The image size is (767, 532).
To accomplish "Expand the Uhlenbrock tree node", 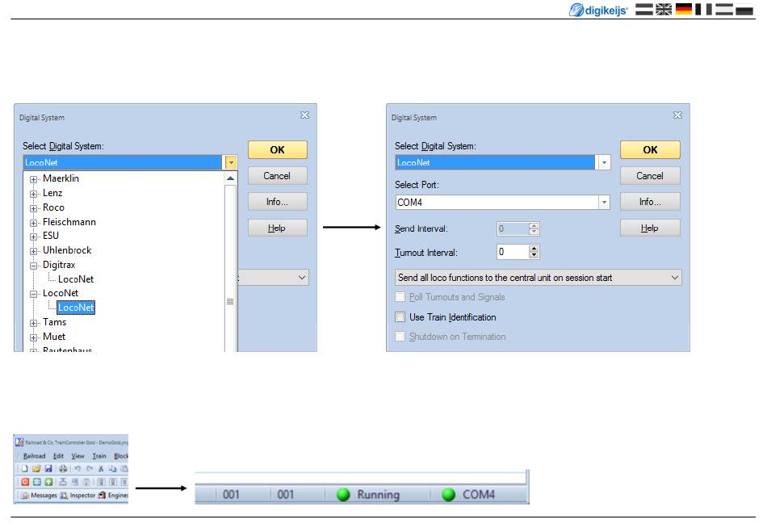I will (33, 251).
